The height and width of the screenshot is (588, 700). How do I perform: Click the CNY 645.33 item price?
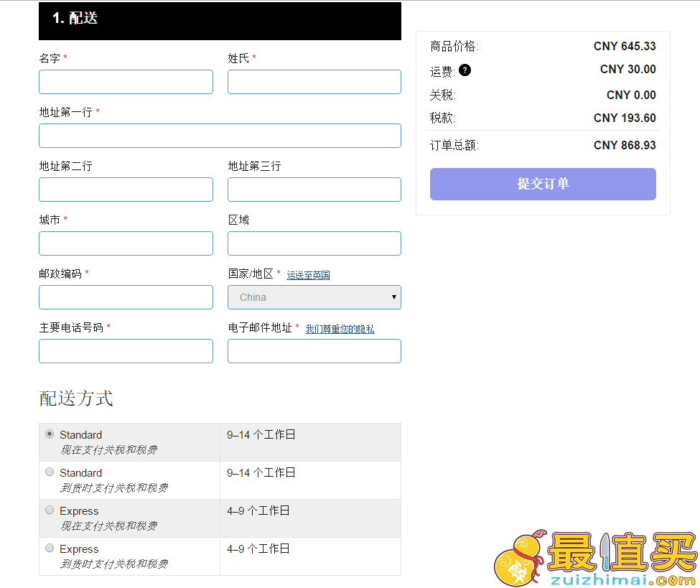[x=625, y=46]
